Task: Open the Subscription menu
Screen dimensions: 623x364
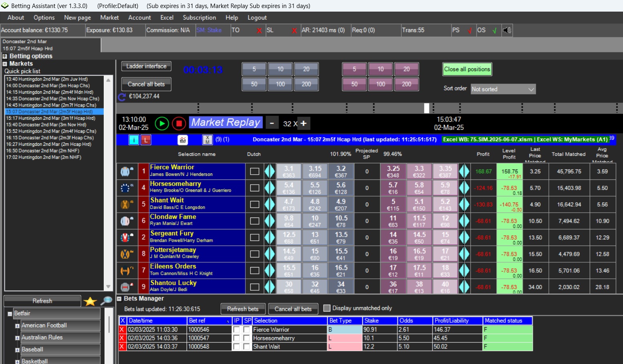Action: click(x=199, y=18)
